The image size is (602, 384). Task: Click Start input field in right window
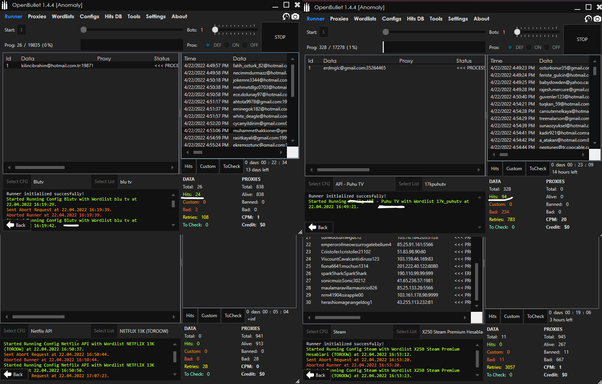click(324, 32)
